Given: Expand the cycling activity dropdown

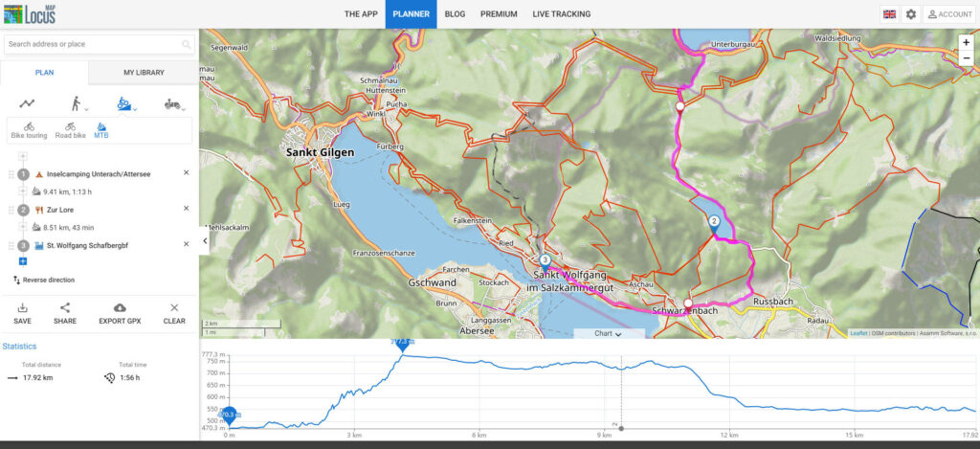Looking at the screenshot, I should coord(126,103).
